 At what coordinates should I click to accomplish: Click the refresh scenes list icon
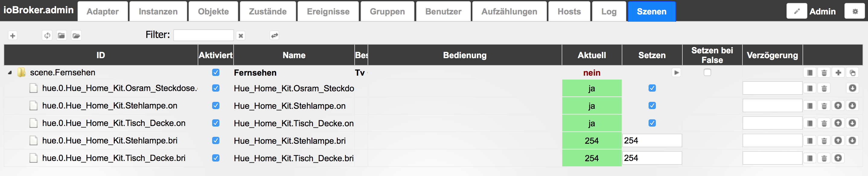pyautogui.click(x=47, y=35)
